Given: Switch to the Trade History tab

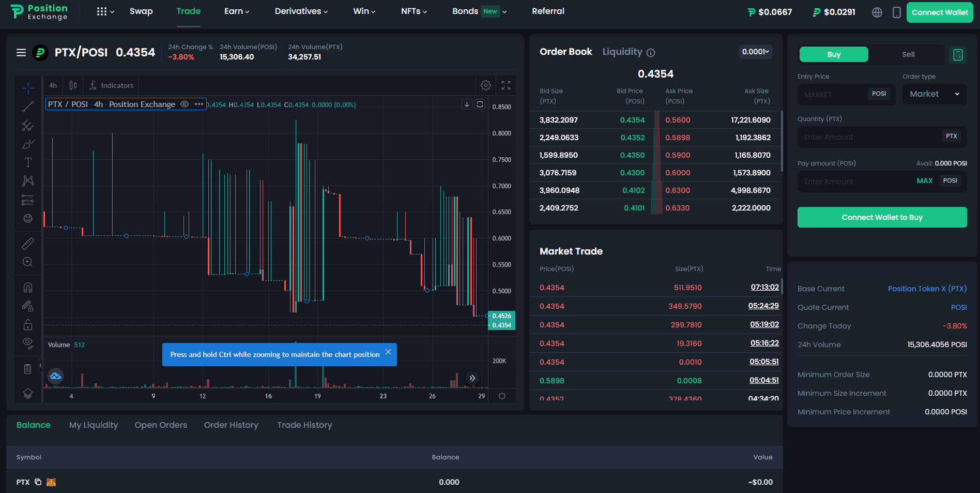Looking at the screenshot, I should click(x=304, y=425).
